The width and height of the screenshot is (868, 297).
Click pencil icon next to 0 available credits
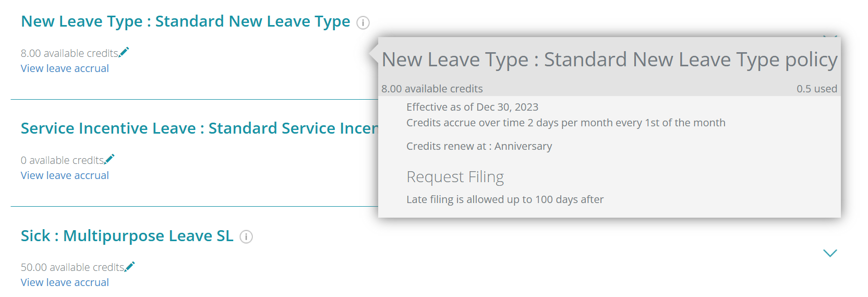pos(110,159)
